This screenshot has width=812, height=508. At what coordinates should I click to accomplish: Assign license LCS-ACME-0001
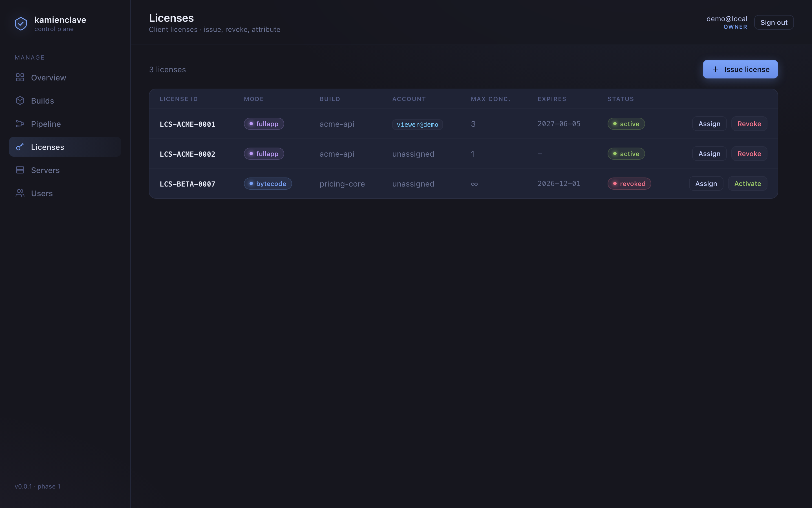[x=709, y=124]
